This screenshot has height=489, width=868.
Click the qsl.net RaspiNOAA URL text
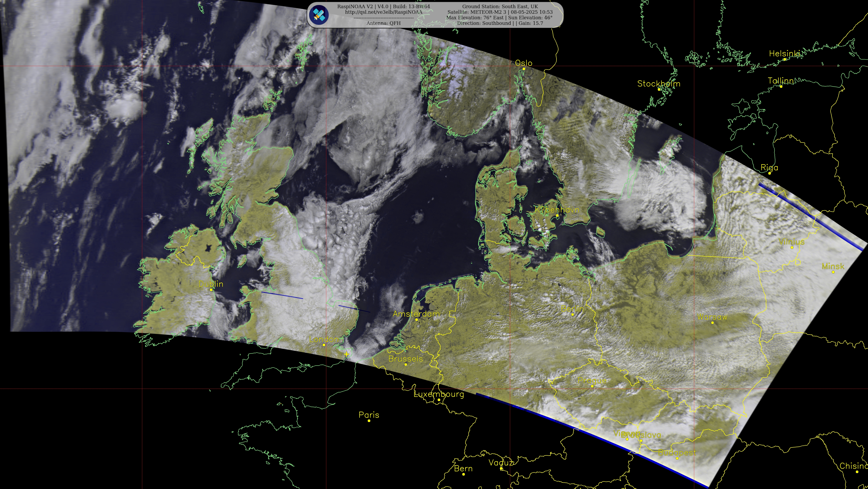[383, 12]
